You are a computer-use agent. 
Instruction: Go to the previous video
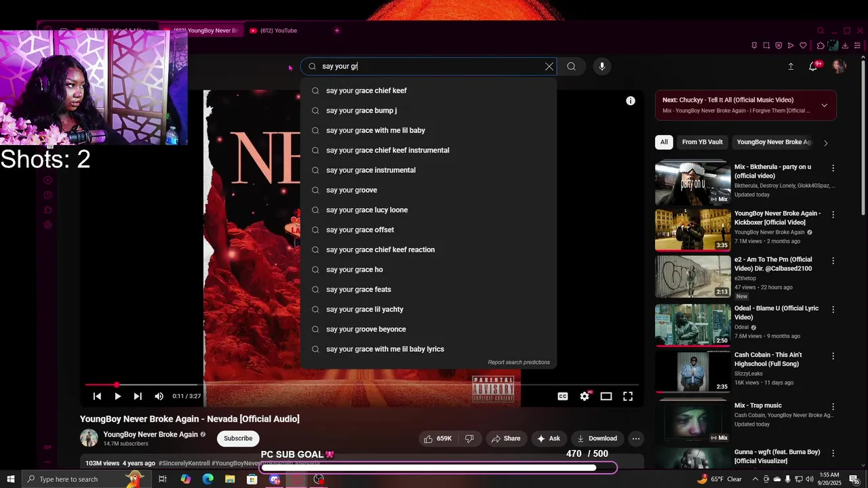(x=97, y=396)
